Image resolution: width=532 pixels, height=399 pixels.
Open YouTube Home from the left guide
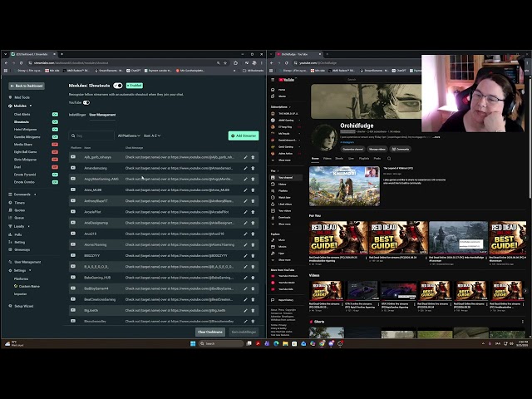(x=282, y=90)
